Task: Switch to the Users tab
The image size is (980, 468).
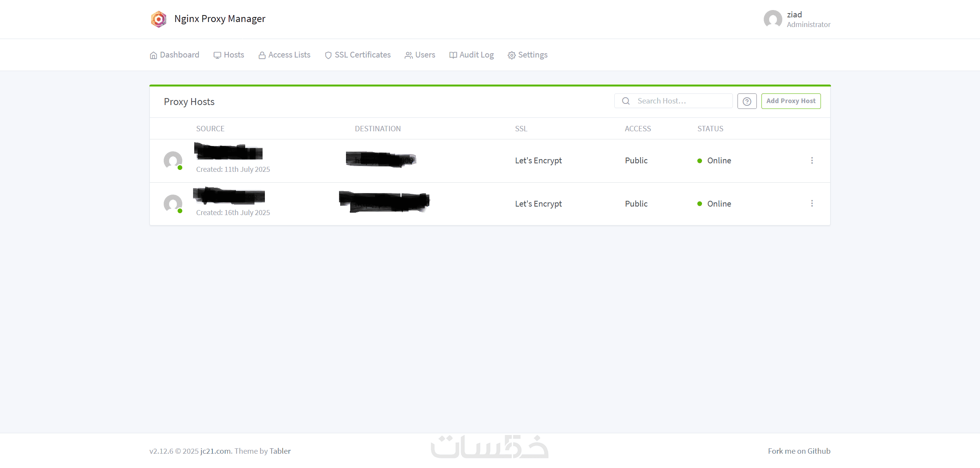Action: 420,55
